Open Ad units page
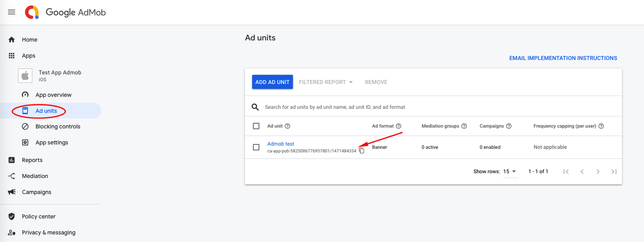 click(x=46, y=111)
